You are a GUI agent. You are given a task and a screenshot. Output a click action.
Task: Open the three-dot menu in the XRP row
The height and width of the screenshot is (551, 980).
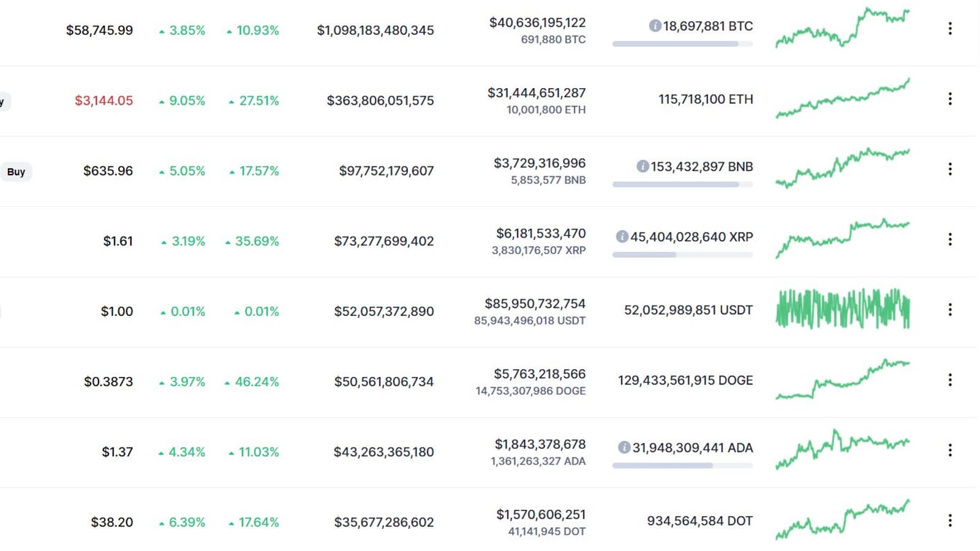coord(950,240)
